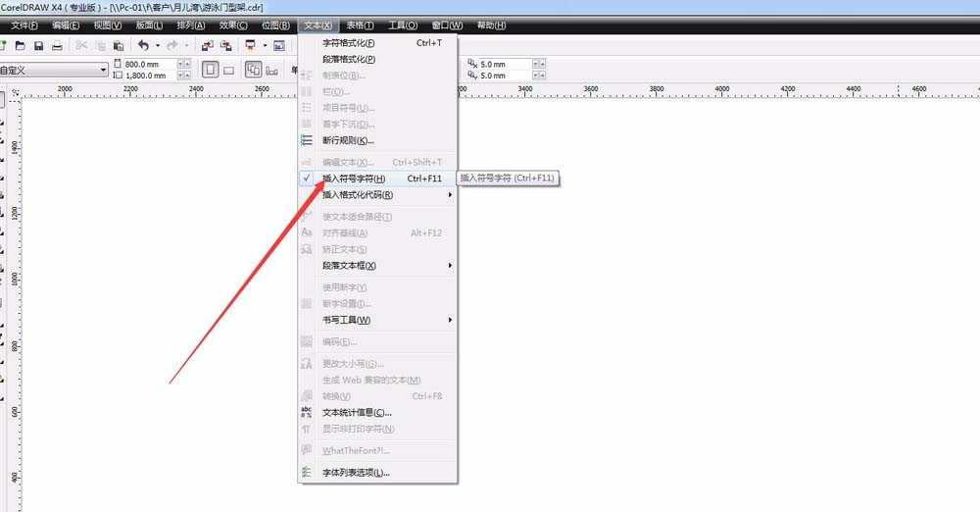The height and width of the screenshot is (512, 980).
Task: Select portrait page orientation icon
Action: [210, 70]
